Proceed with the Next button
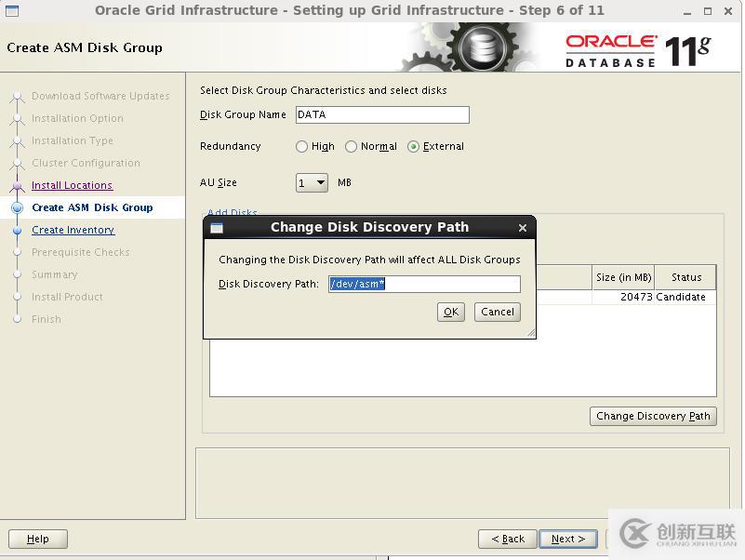 568,539
